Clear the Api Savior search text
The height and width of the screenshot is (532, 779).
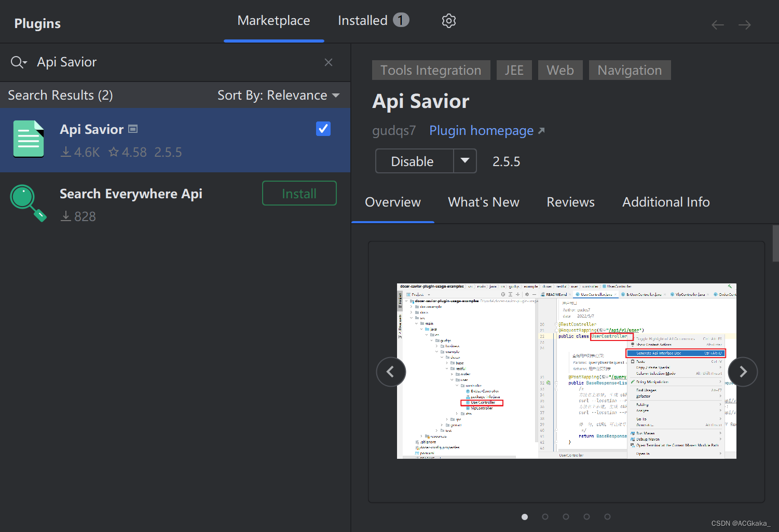coord(328,62)
